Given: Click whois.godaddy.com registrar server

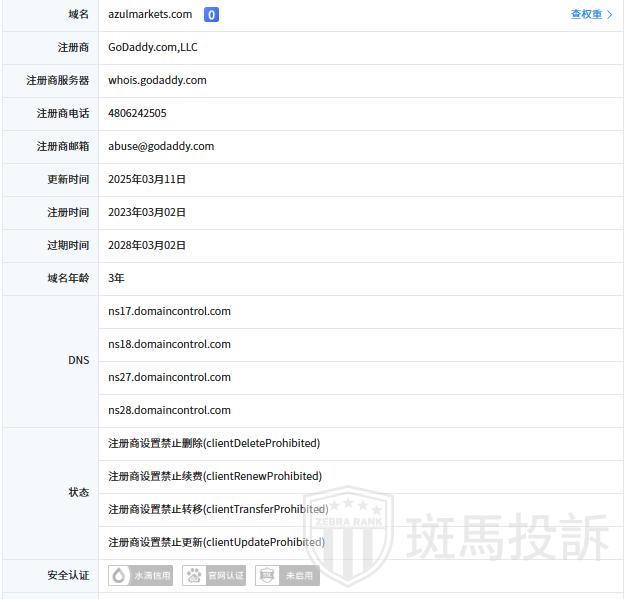Looking at the screenshot, I should [x=157, y=80].
